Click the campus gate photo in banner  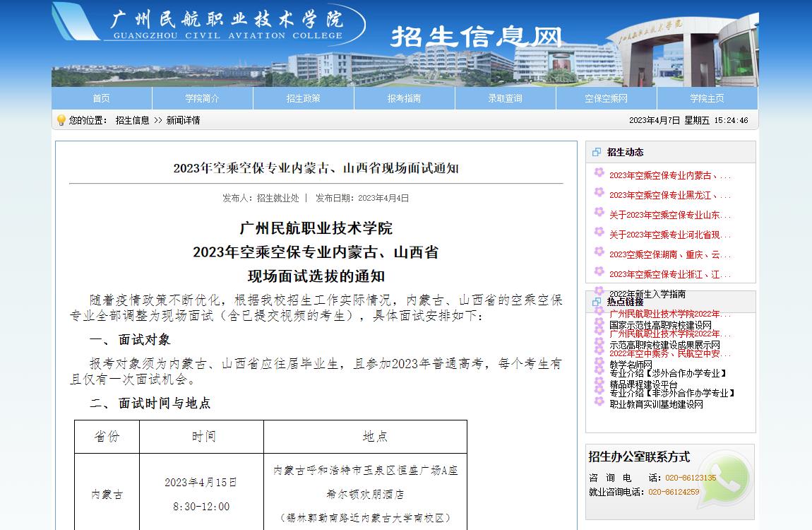(683, 52)
